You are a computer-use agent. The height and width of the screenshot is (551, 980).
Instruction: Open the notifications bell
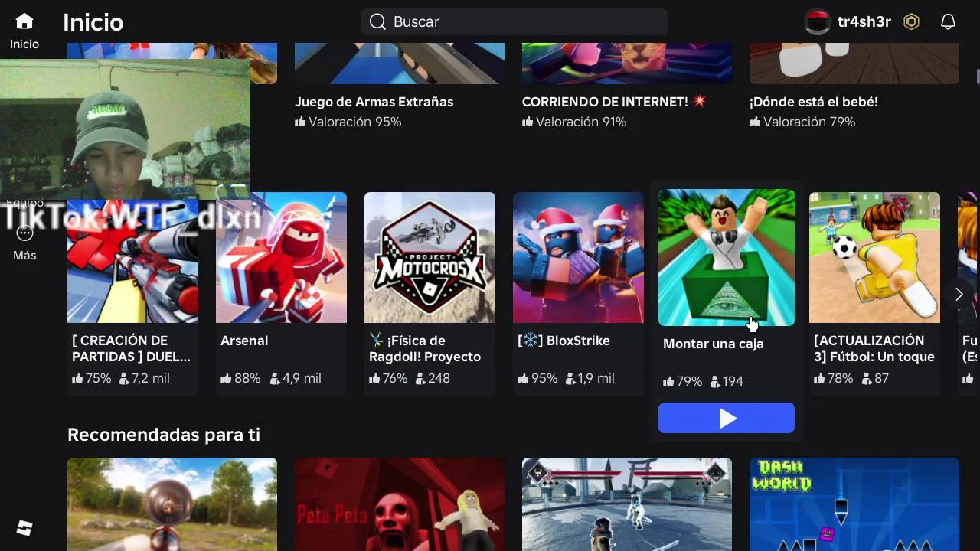click(x=948, y=21)
